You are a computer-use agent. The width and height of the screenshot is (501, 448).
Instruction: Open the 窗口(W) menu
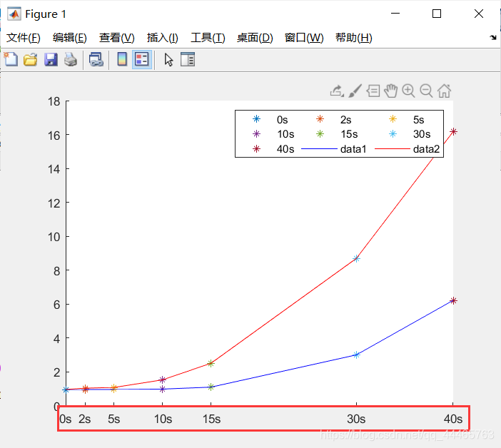pyautogui.click(x=304, y=38)
